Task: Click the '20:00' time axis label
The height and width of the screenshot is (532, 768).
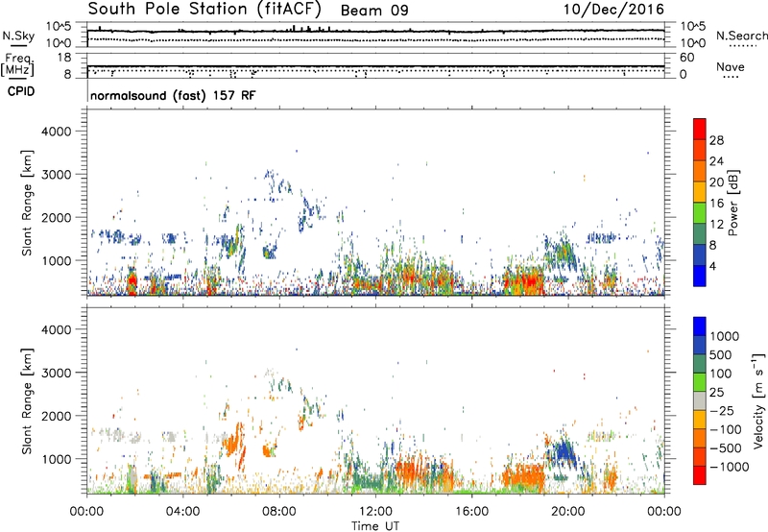Action: click(x=567, y=512)
